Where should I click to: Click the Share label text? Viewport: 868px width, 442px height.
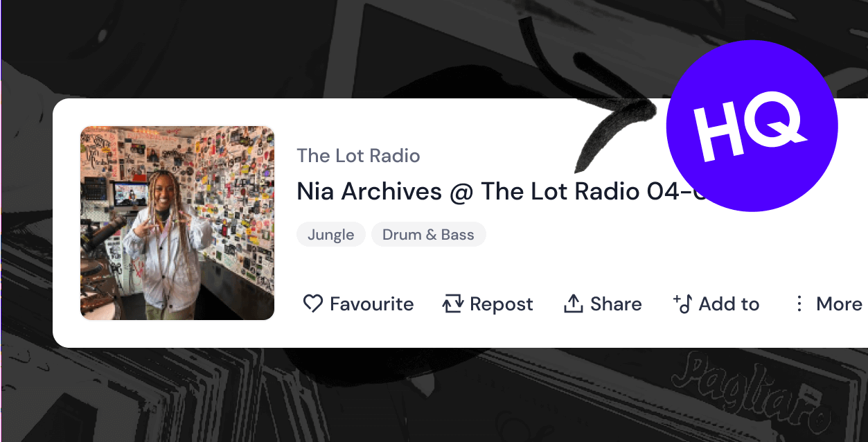point(616,304)
